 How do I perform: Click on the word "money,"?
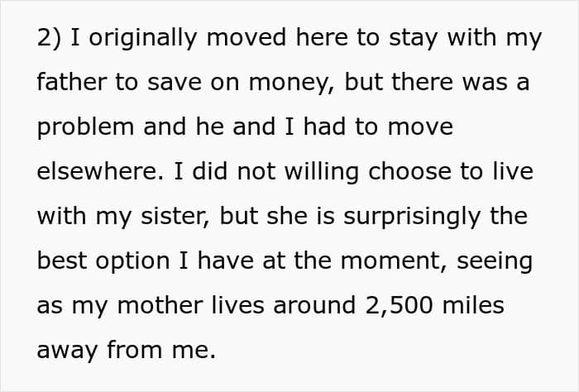[x=292, y=83]
